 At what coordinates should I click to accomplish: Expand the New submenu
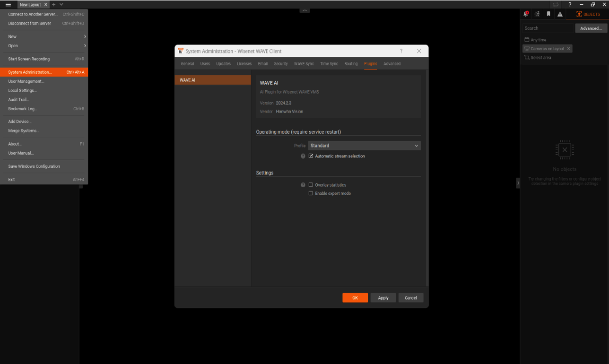pyautogui.click(x=44, y=36)
